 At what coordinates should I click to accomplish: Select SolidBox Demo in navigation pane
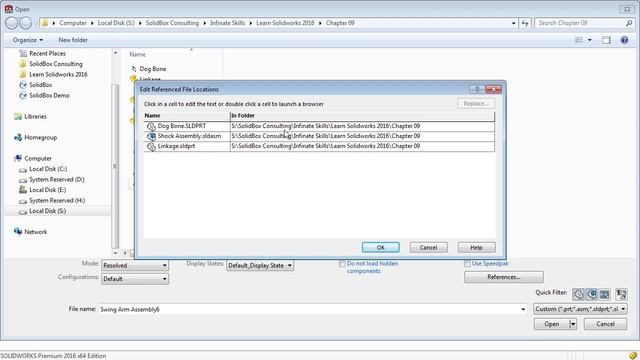[49, 96]
